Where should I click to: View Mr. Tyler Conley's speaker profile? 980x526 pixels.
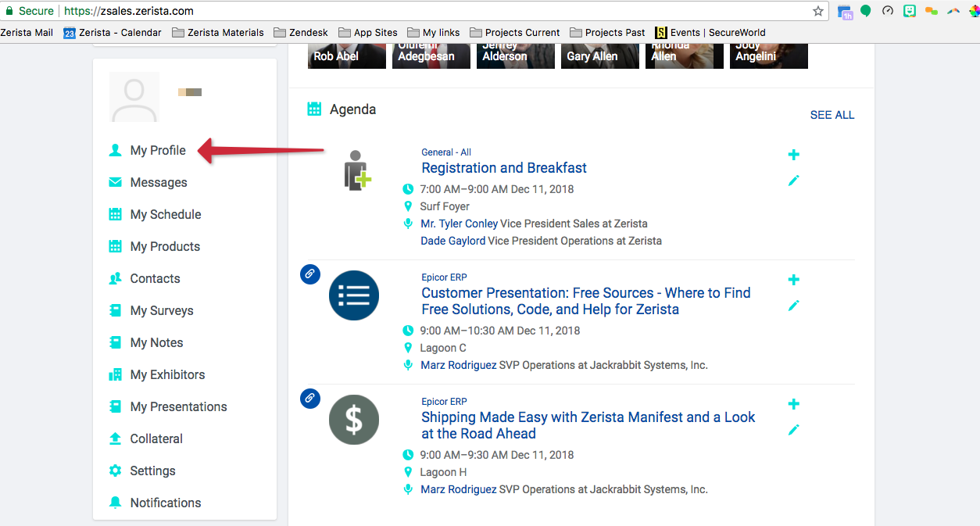[x=460, y=224]
